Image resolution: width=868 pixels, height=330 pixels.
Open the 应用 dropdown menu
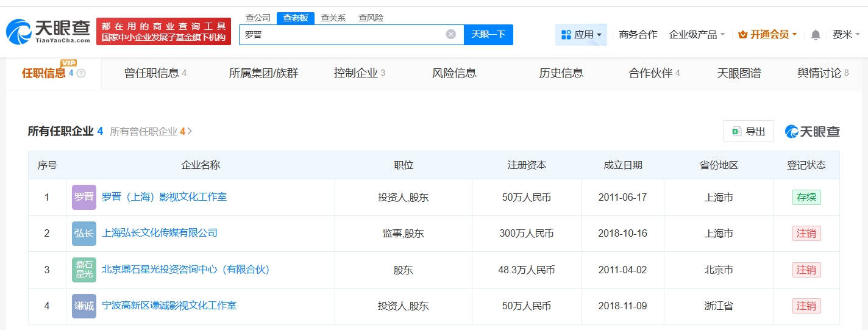[581, 35]
